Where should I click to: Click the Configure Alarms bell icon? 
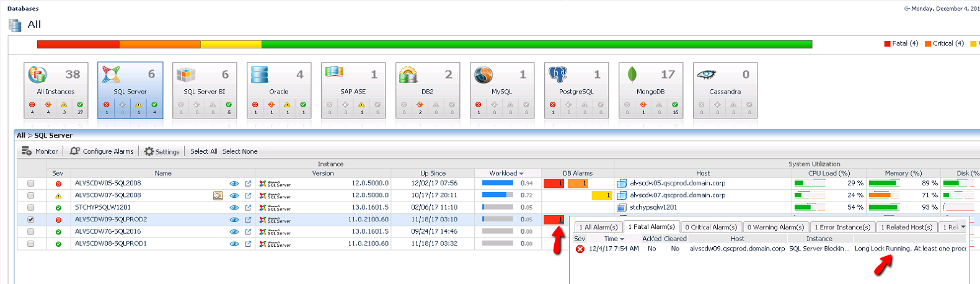pos(75,151)
